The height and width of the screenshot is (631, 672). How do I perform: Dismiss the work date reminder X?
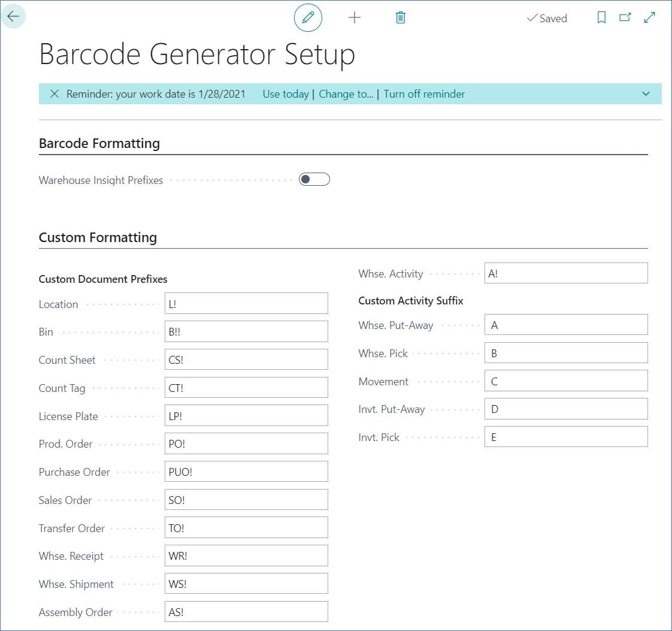tap(55, 94)
